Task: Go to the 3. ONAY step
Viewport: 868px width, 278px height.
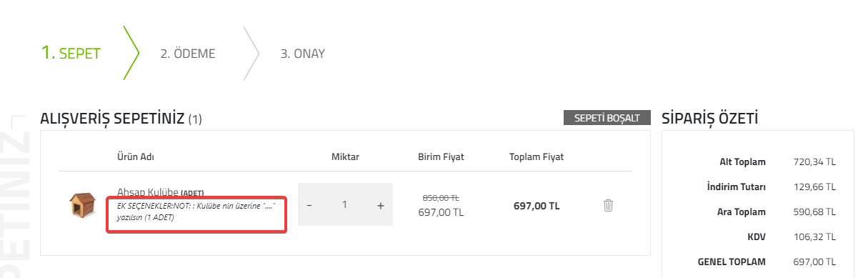Action: [302, 54]
